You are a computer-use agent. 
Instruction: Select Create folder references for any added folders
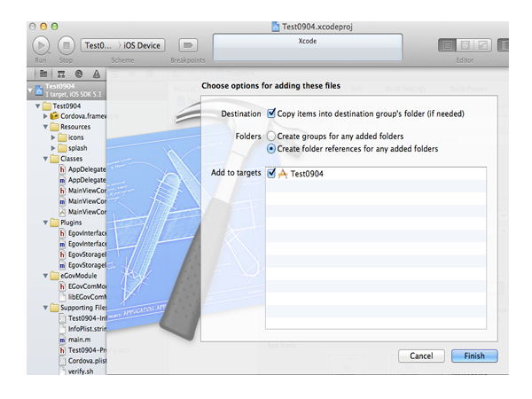tap(271, 148)
